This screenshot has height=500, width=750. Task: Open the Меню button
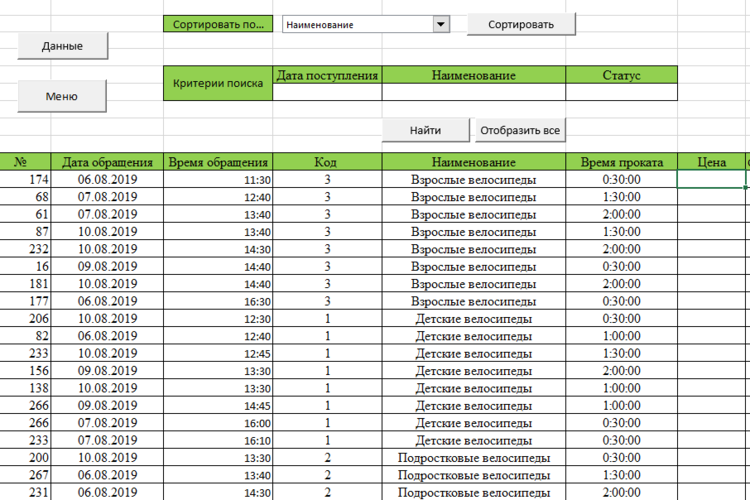tap(62, 96)
